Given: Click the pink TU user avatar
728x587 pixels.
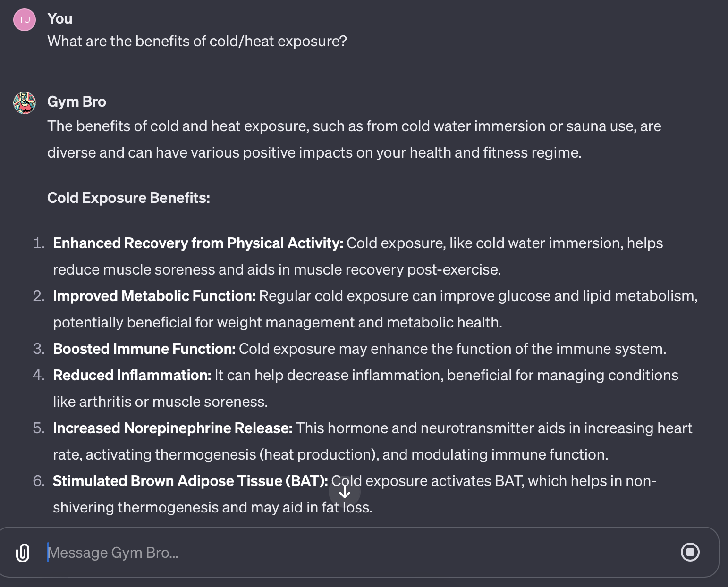Looking at the screenshot, I should click(x=25, y=20).
